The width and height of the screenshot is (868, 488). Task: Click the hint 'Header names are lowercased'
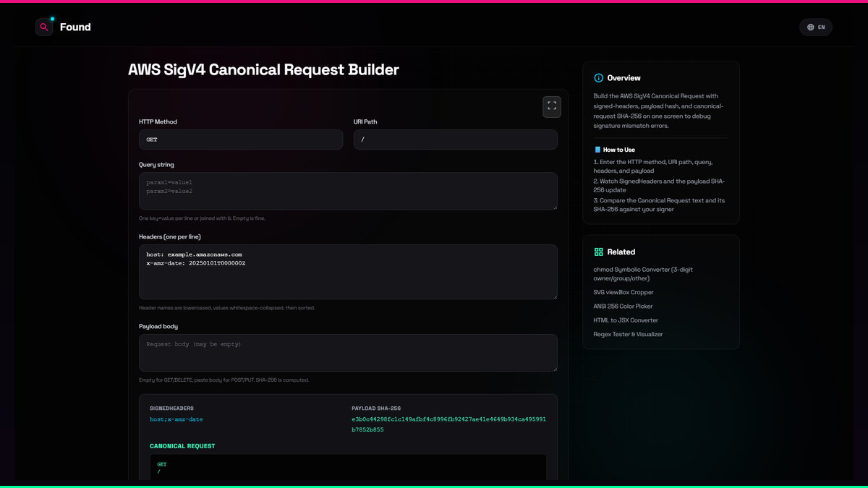[x=227, y=308]
